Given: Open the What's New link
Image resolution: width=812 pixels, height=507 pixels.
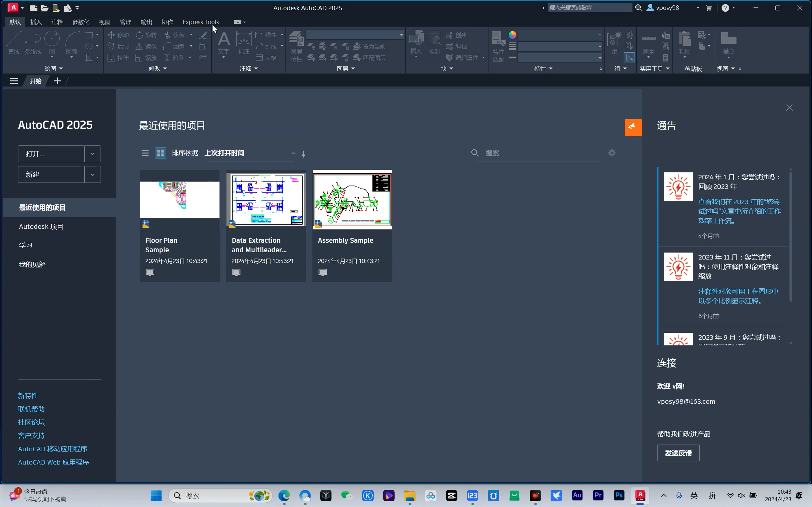Looking at the screenshot, I should [28, 396].
